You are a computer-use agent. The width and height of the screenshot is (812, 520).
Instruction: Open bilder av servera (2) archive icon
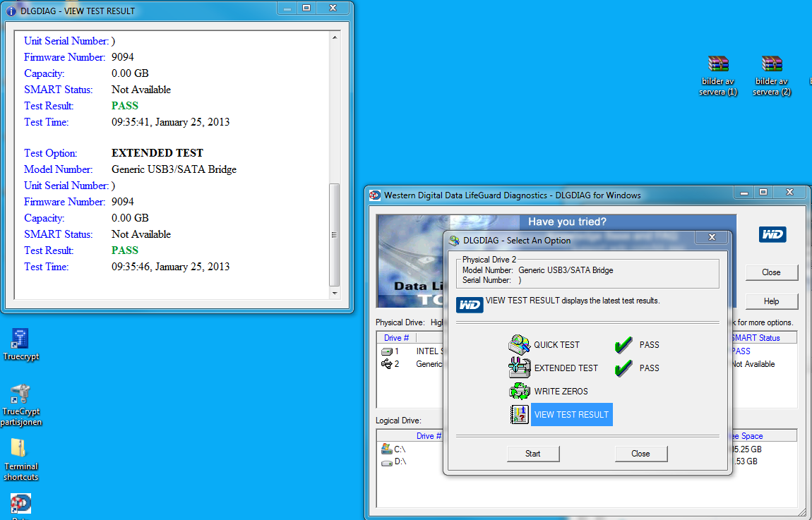(772, 75)
